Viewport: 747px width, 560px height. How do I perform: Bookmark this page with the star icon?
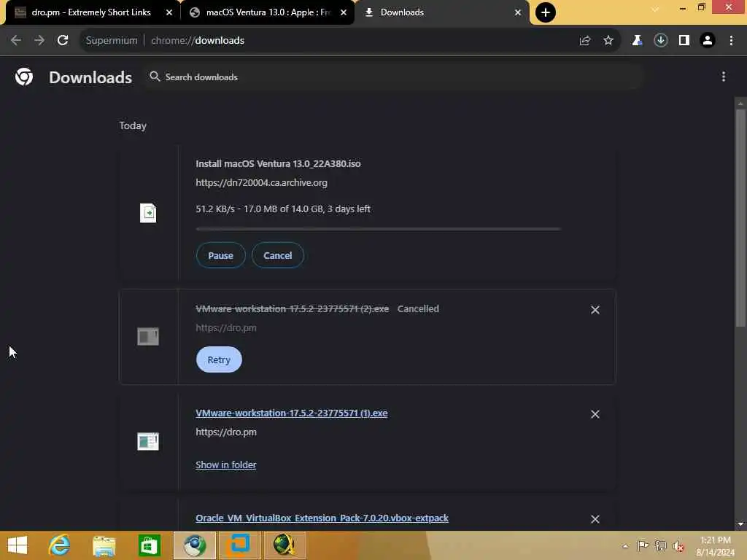(608, 41)
